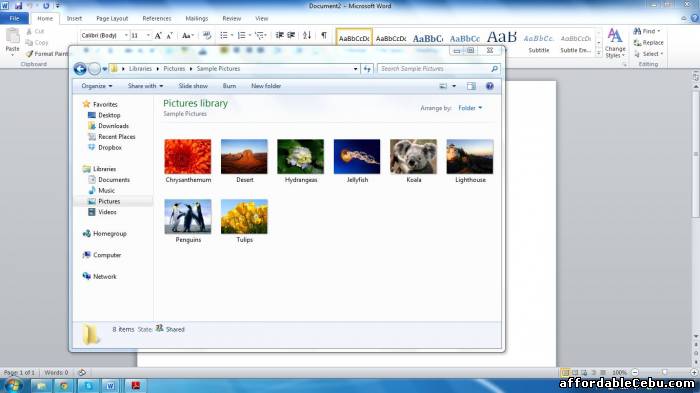
Task: Expand the Organize dropdown menu
Action: [x=96, y=86]
